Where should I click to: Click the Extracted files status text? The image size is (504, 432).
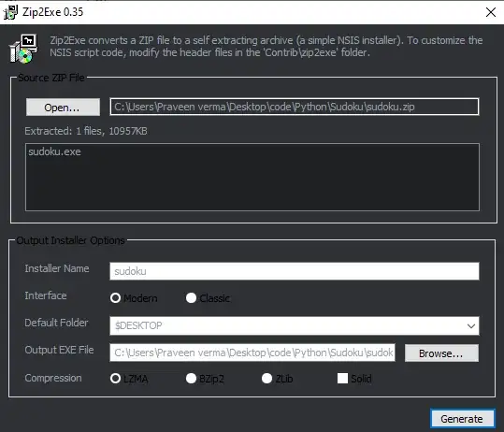86,131
